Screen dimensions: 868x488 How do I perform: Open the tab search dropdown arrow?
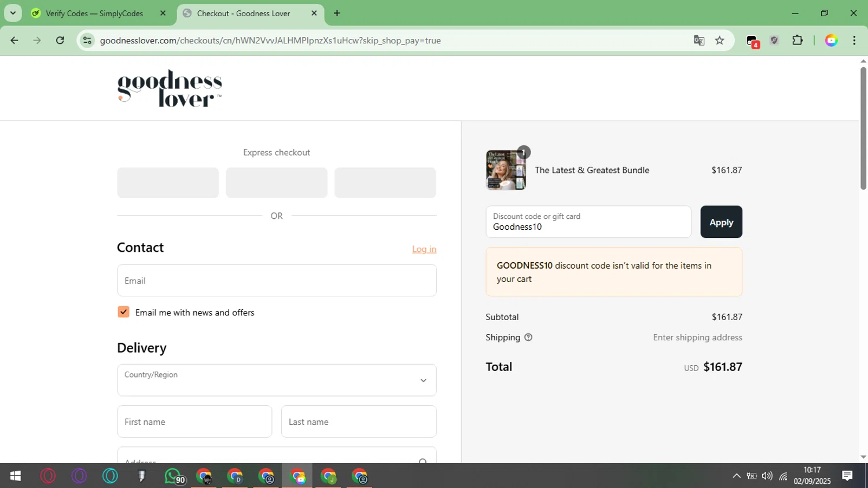13,13
